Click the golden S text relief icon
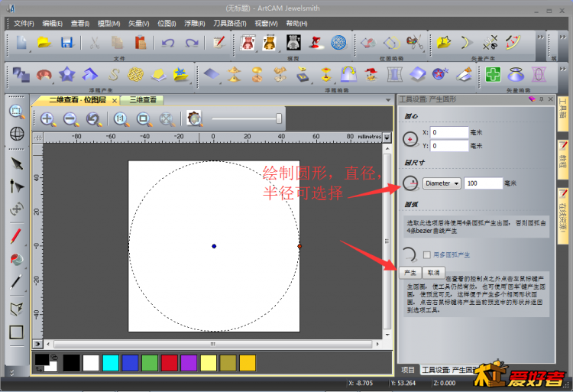573x392 pixels. tap(113, 75)
